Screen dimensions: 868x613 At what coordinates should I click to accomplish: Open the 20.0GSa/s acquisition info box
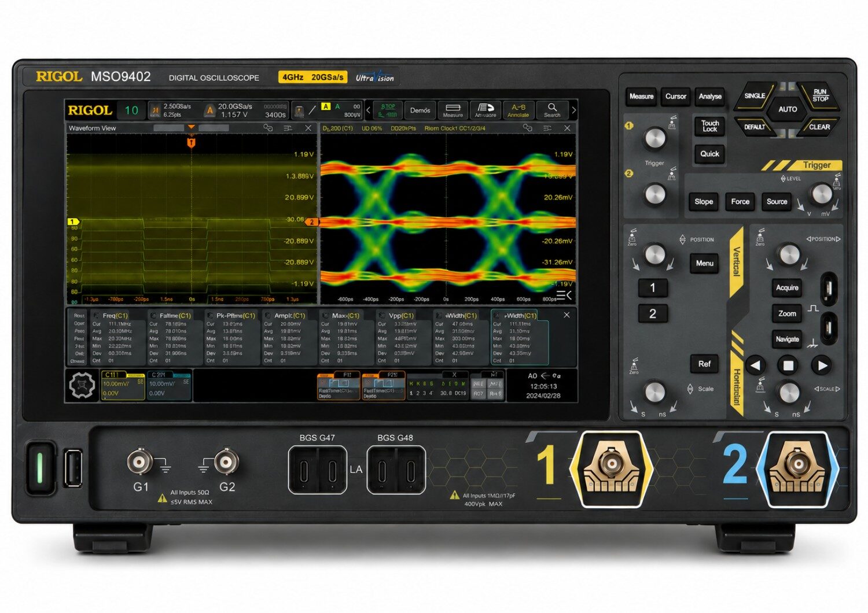pyautogui.click(x=245, y=110)
